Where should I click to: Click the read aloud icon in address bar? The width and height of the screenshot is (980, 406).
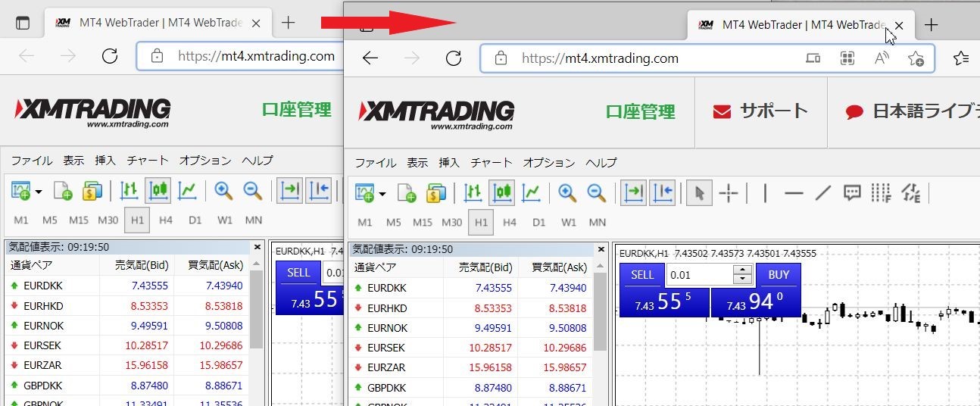[882, 58]
